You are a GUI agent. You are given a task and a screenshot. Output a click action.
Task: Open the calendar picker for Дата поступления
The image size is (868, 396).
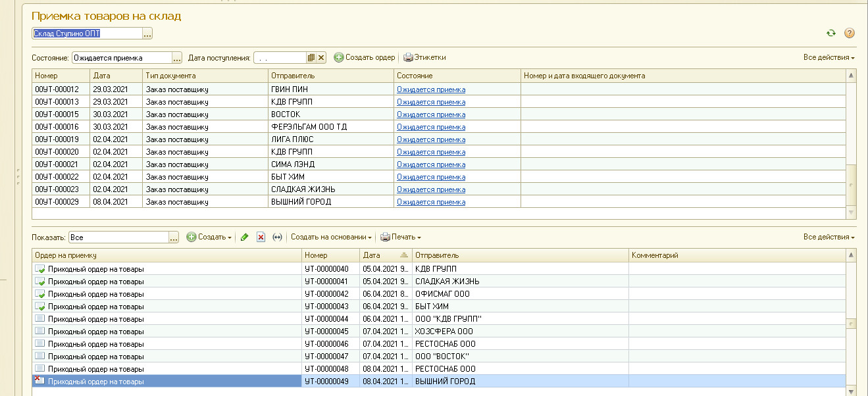(311, 58)
